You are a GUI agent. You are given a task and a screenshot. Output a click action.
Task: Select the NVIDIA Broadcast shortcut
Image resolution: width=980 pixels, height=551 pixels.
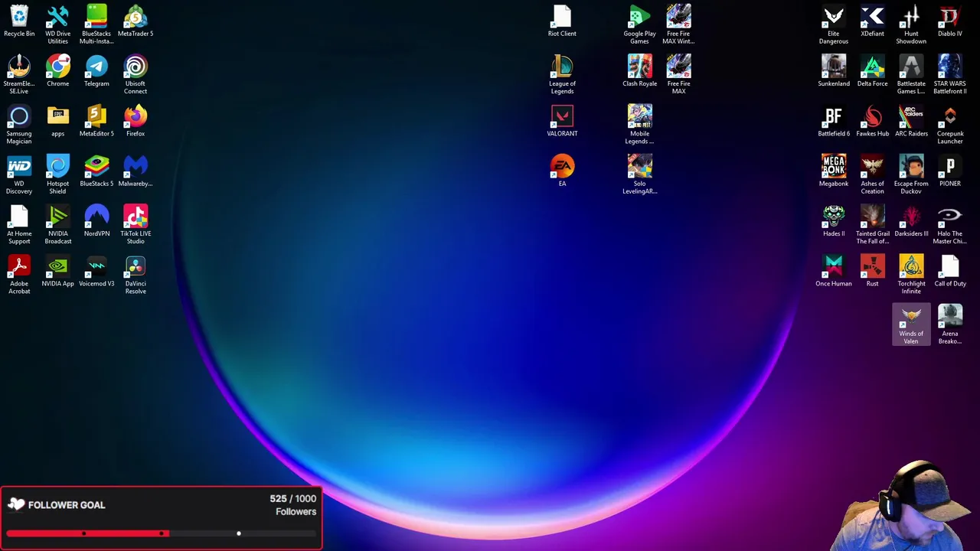[58, 216]
